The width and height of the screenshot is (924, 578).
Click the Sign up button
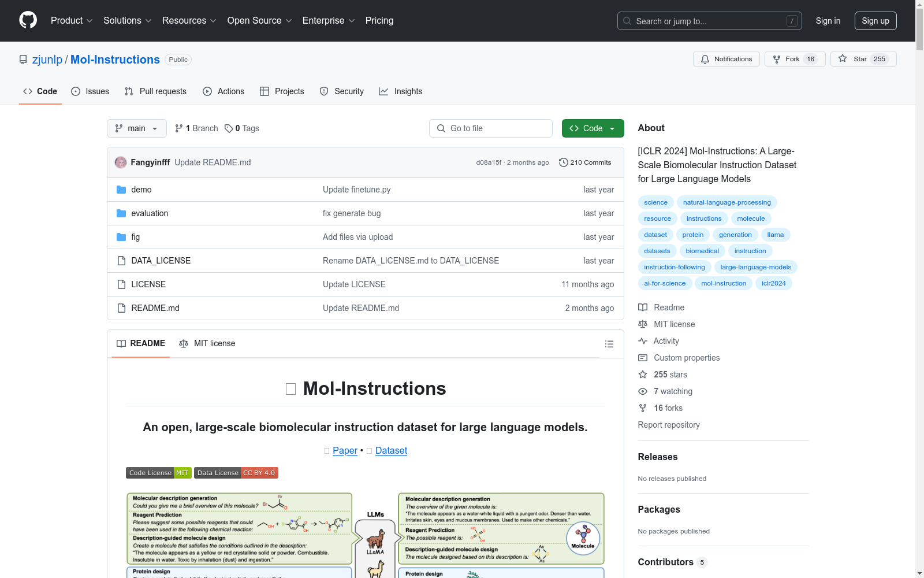pos(875,21)
